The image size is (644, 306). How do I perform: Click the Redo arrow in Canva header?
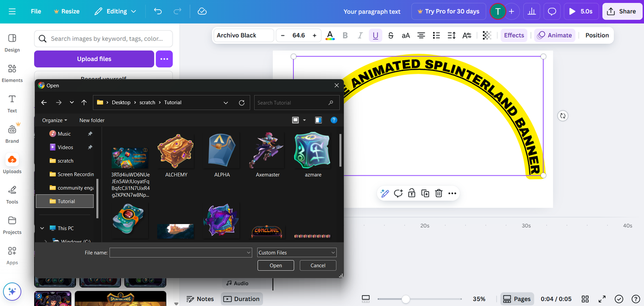click(x=177, y=11)
